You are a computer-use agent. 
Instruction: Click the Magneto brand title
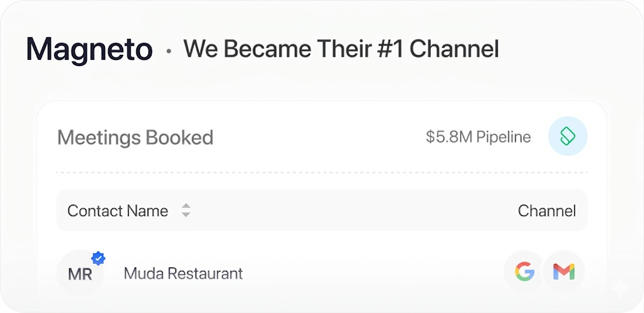point(89,49)
